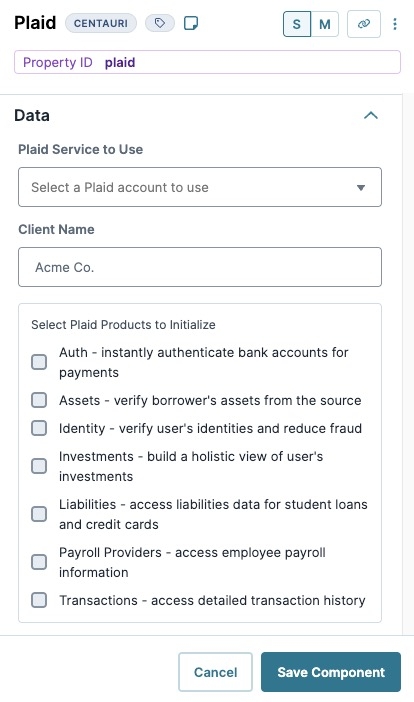Viewport: 414px width, 702px height.
Task: Click the link chain icon button
Action: (x=364, y=24)
